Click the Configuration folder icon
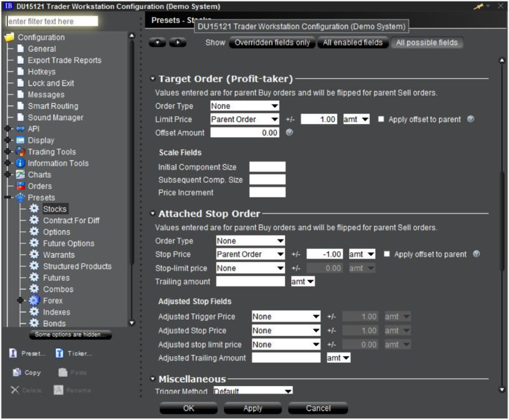 tap(10, 37)
